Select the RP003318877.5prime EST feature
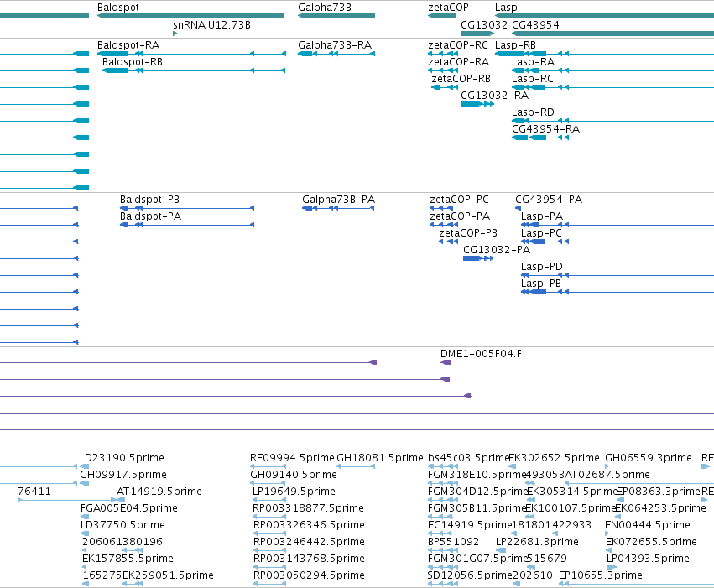Screen dimensions: 714x588 pos(269,517)
